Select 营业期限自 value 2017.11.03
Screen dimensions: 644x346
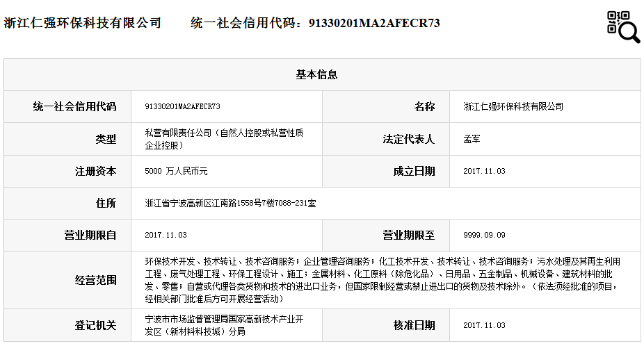point(166,235)
